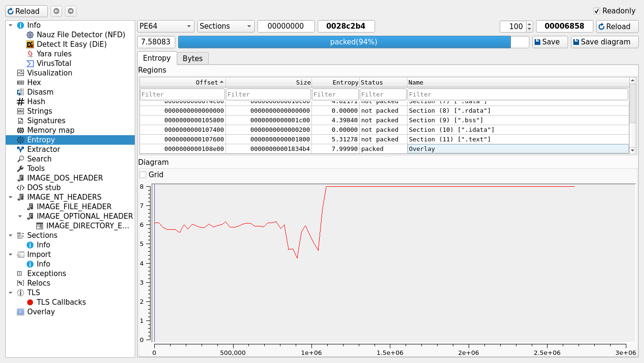Collapse the IMAGE_NT_HEADERS node

pyautogui.click(x=11, y=197)
